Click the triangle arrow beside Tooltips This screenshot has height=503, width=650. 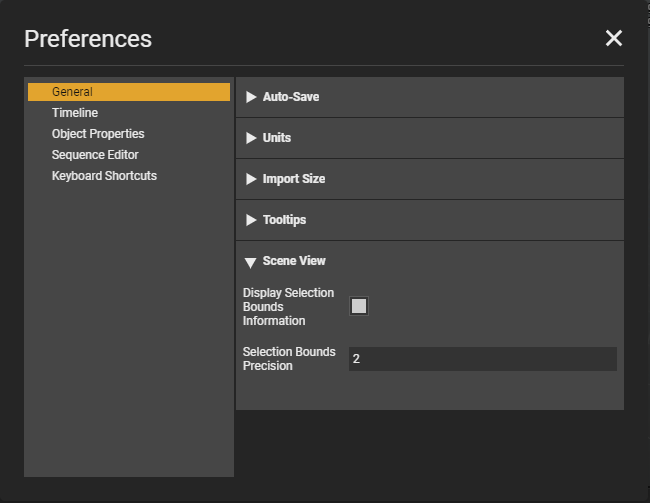[251, 220]
